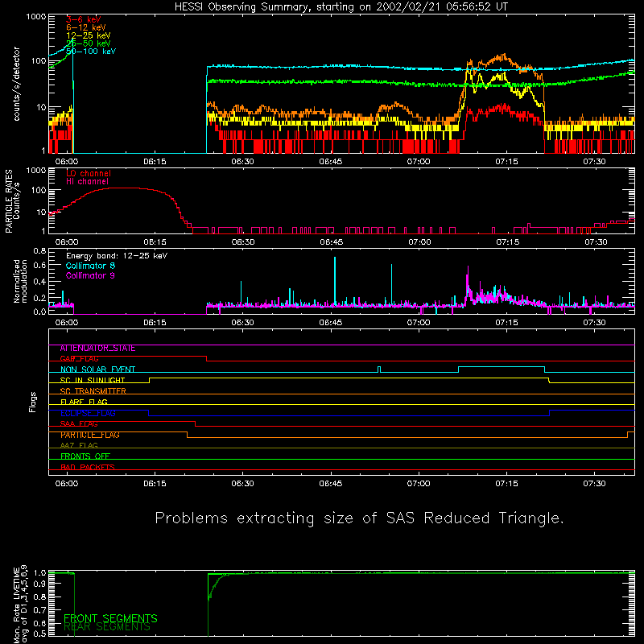
Task: Select the 50-100 keV legend label
Action: [91, 52]
